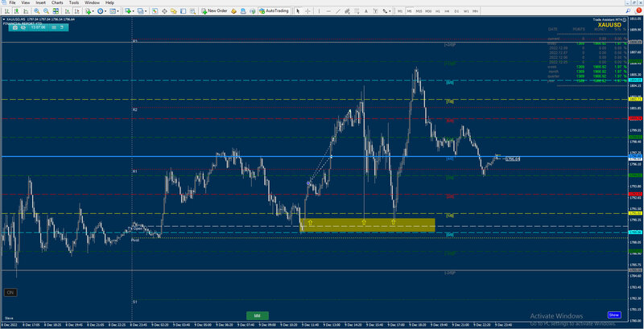Open the arrows objects dropdown
This screenshot has height=329, width=644.
click(x=386, y=11)
